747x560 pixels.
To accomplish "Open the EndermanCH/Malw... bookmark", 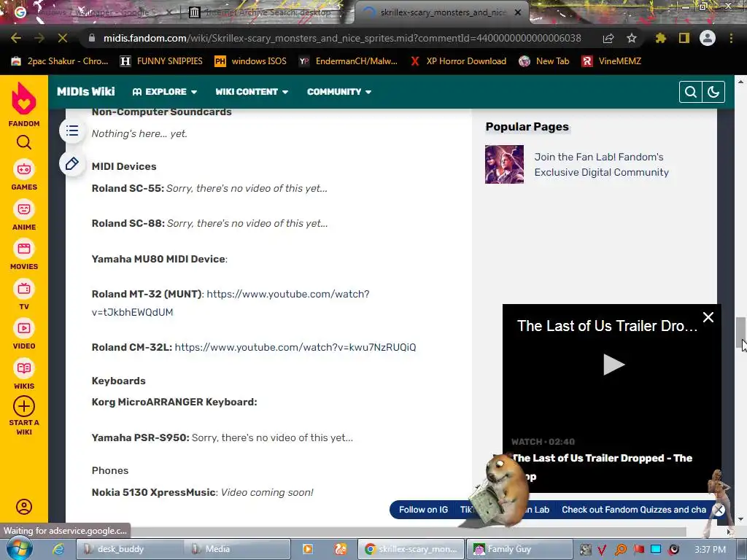I will 348,61.
